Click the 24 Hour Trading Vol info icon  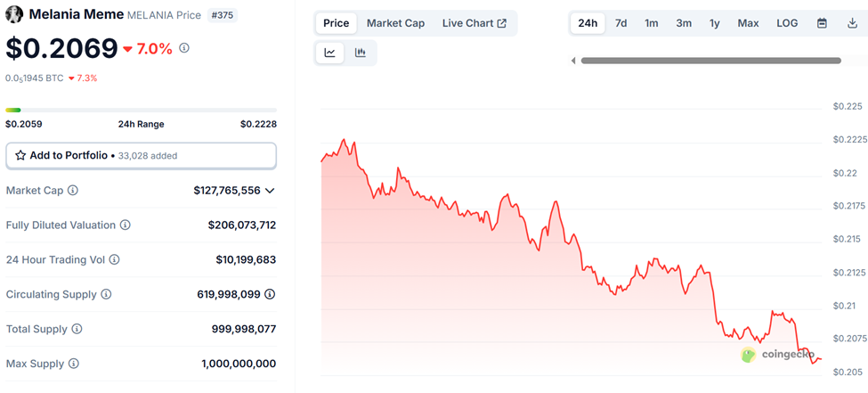pyautogui.click(x=114, y=260)
